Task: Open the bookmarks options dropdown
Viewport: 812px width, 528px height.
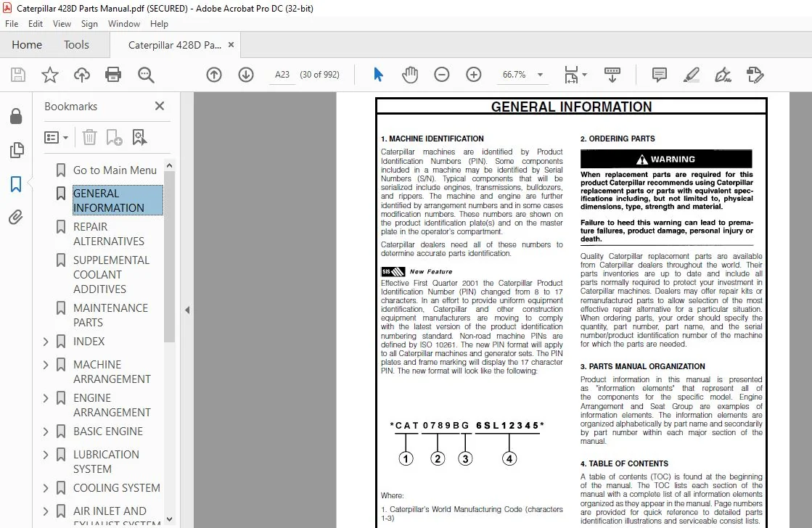Action: tap(56, 137)
